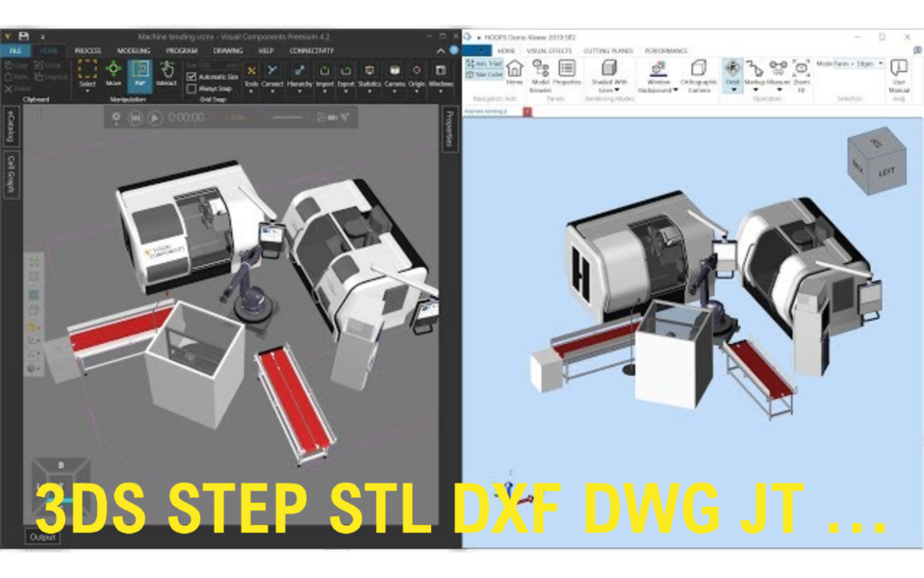The width and height of the screenshot is (924, 578).
Task: Click the blue help circle in Visual Components
Action: (x=453, y=51)
